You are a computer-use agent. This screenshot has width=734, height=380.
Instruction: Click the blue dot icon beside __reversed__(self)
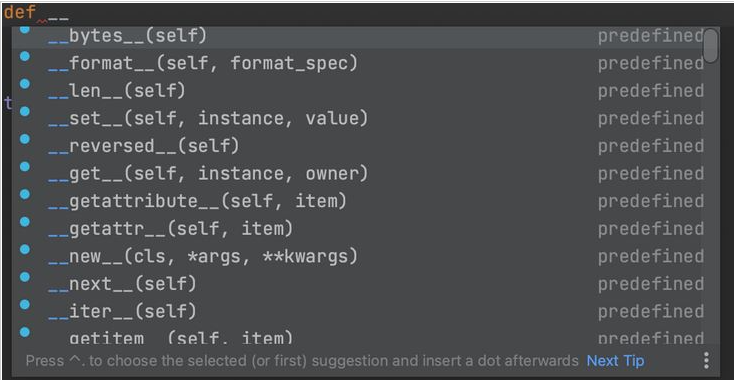[x=24, y=139]
